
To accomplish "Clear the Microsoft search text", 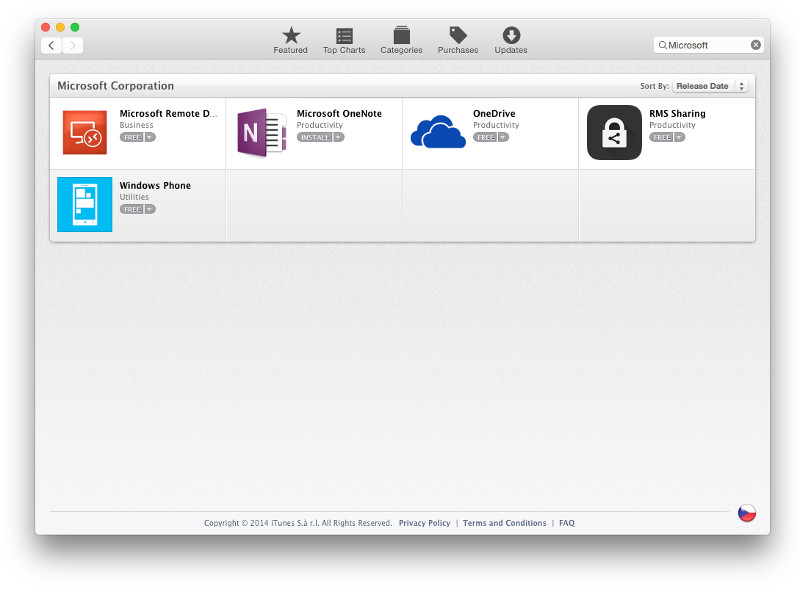I will tap(756, 45).
